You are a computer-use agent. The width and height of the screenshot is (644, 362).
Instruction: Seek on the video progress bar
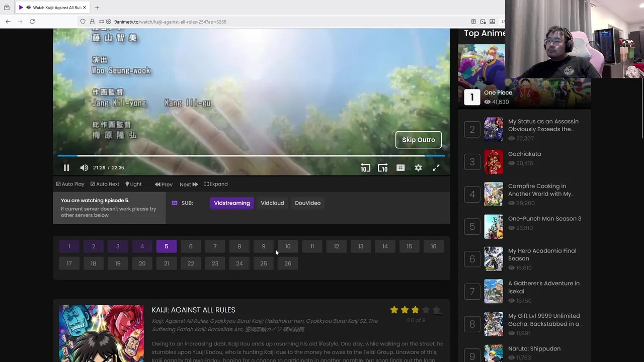[x=251, y=156]
